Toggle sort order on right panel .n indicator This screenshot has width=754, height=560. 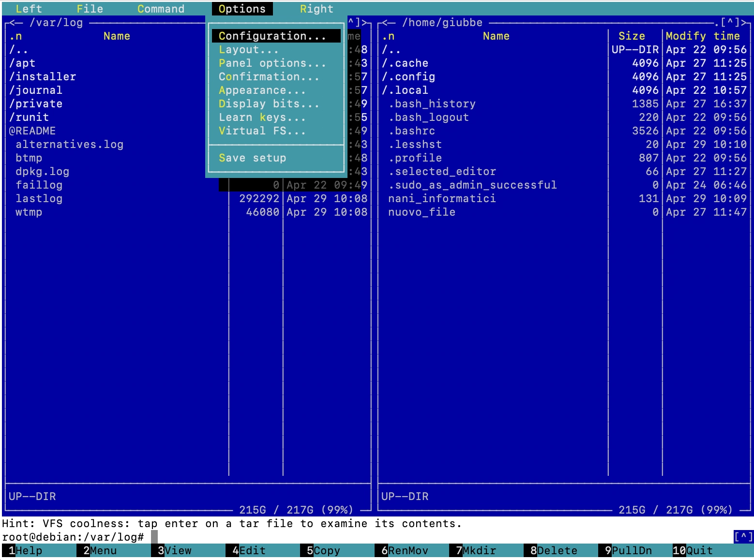(388, 36)
